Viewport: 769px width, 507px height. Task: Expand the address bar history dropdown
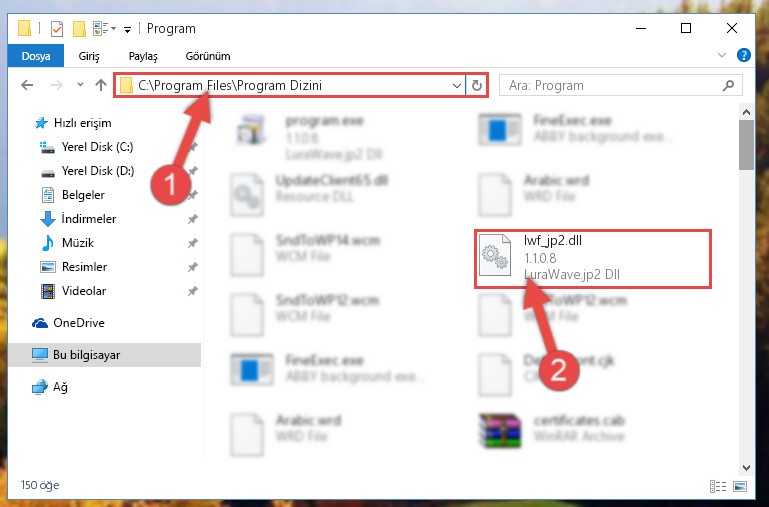tap(457, 86)
